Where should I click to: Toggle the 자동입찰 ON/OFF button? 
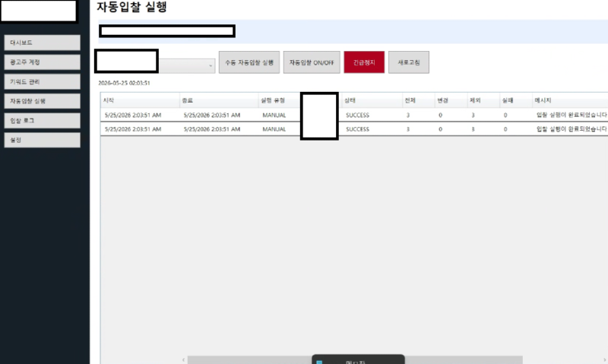pos(312,62)
